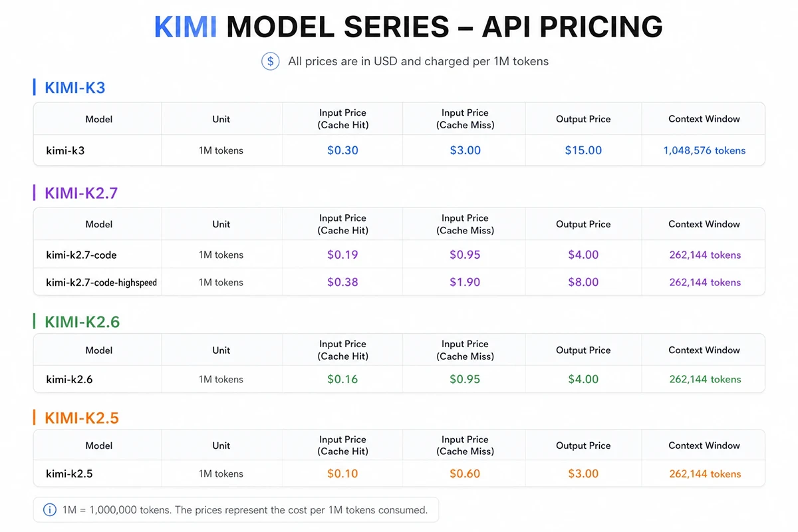Click the green KIMI-K2.6 section heading

(82, 322)
